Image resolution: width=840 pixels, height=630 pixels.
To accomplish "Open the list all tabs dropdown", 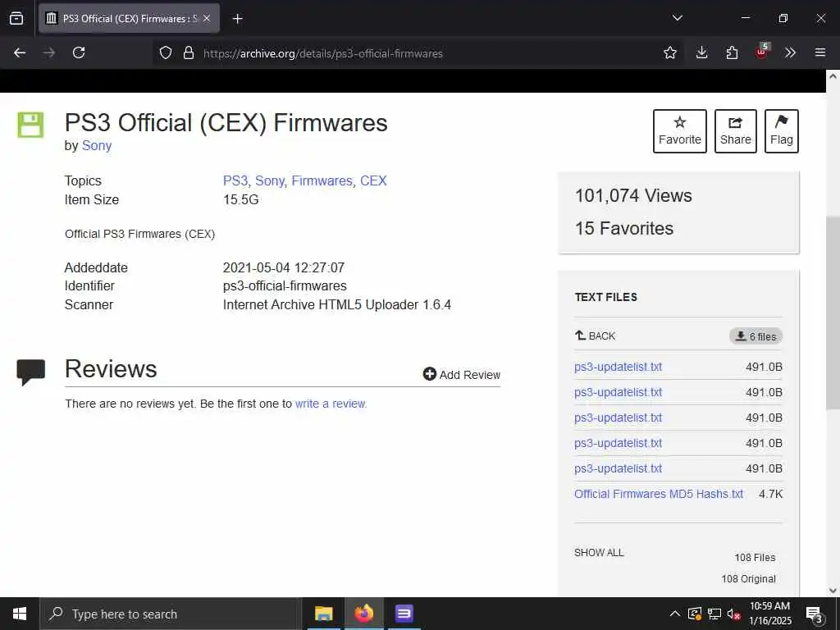I will 677,18.
